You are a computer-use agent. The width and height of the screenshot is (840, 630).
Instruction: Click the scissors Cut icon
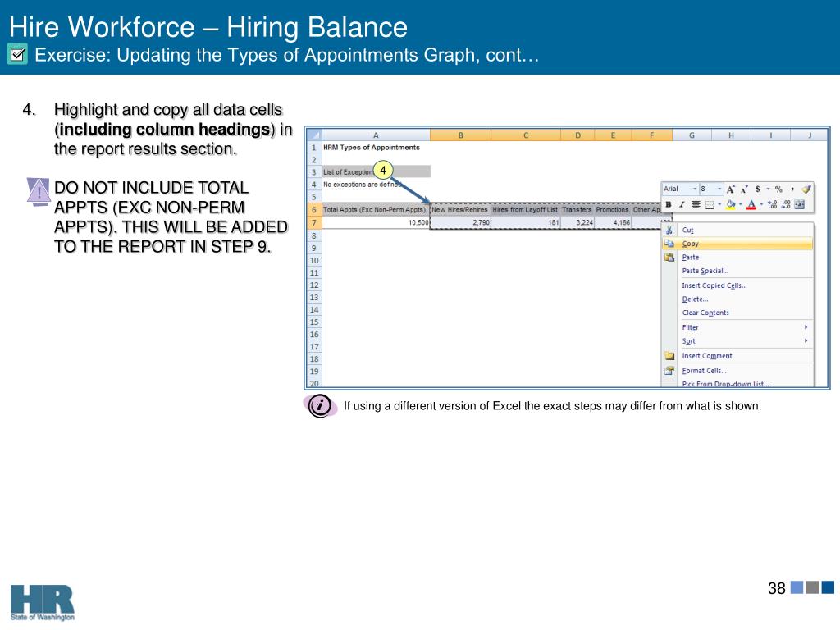coord(669,230)
